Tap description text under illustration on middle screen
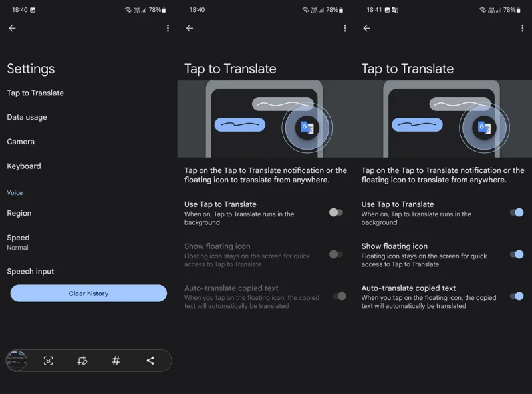Image resolution: width=532 pixels, height=394 pixels. point(265,175)
